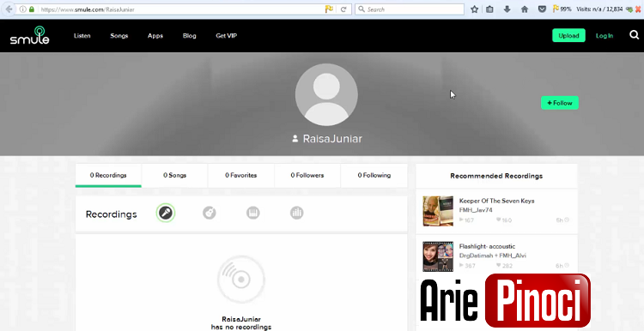The width and height of the screenshot is (644, 331).
Task: Switch to the 0 Following tab
Action: [x=374, y=175]
